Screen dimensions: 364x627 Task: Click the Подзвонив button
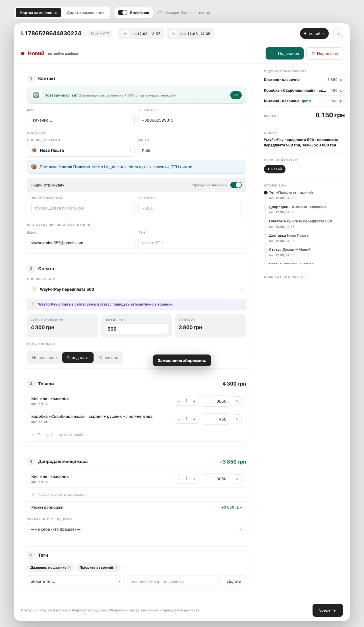285,54
